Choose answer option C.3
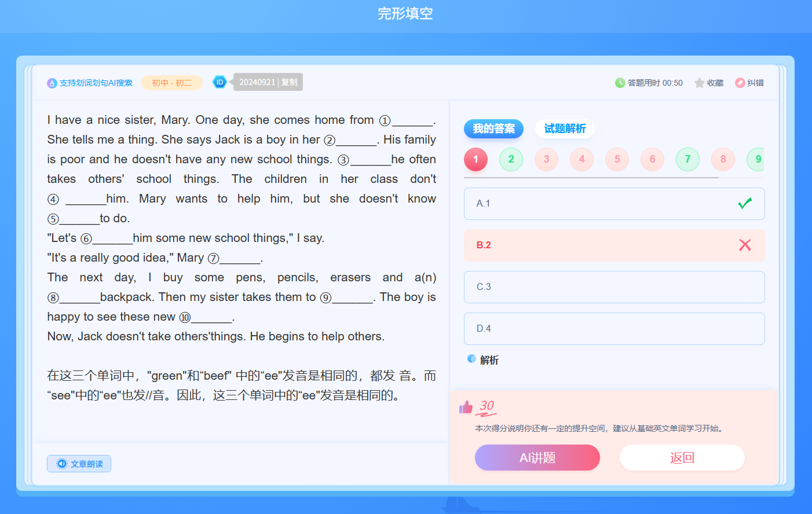 pyautogui.click(x=614, y=287)
